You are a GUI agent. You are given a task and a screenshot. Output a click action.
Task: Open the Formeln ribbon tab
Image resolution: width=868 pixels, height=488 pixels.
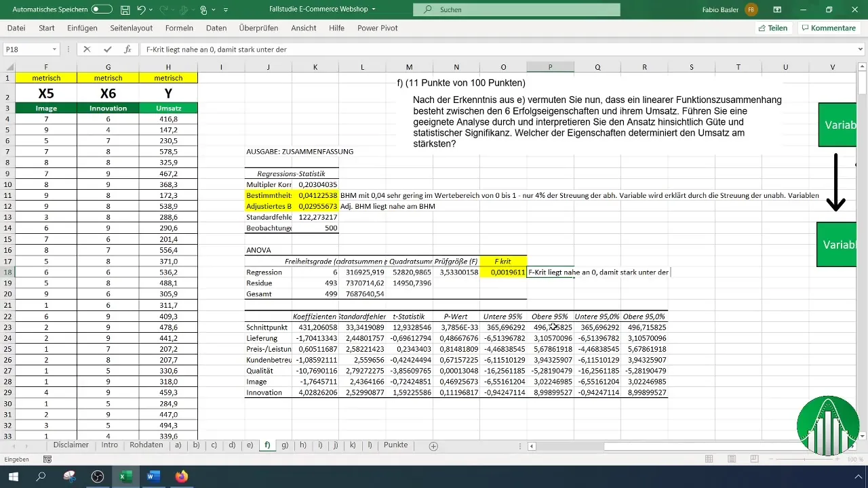click(179, 28)
